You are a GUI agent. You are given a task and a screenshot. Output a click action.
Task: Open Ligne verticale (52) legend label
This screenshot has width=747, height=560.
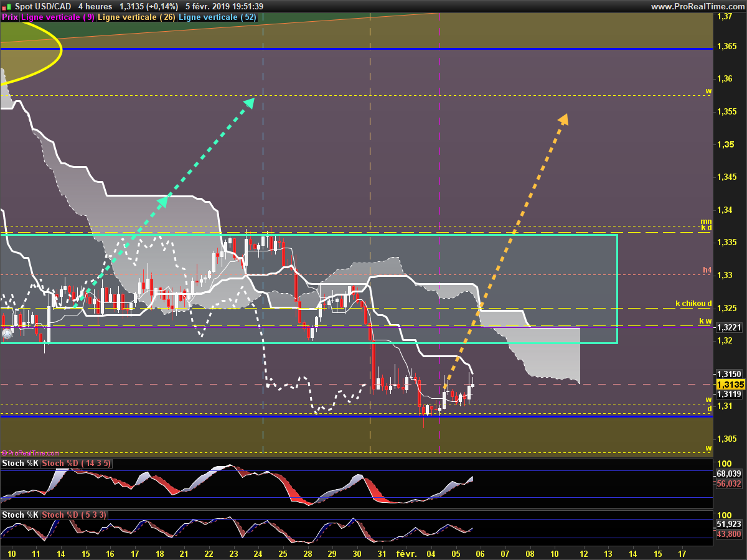(x=217, y=17)
